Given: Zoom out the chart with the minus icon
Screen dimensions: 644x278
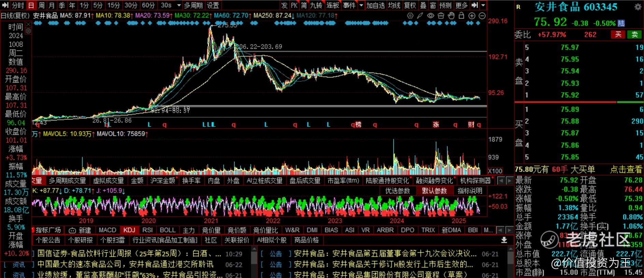Looking at the screenshot, I should tap(482, 16).
